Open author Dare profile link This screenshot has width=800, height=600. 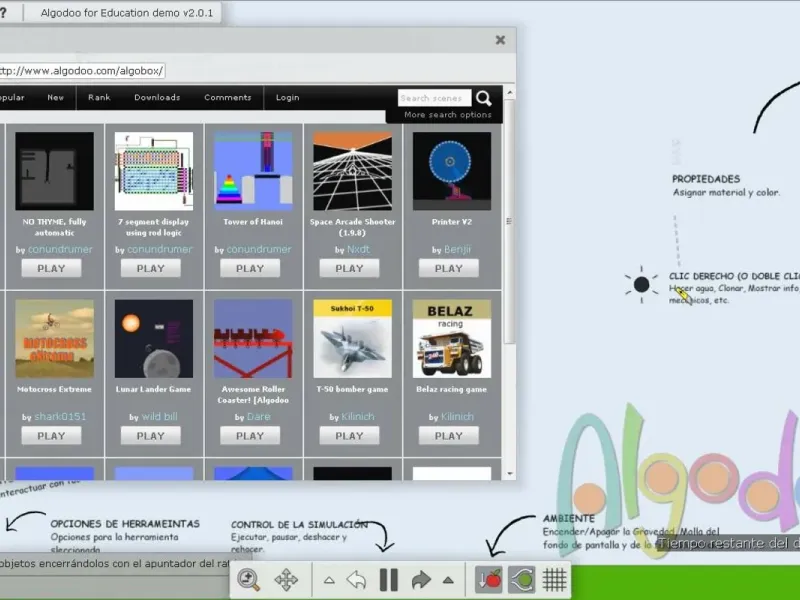259,417
